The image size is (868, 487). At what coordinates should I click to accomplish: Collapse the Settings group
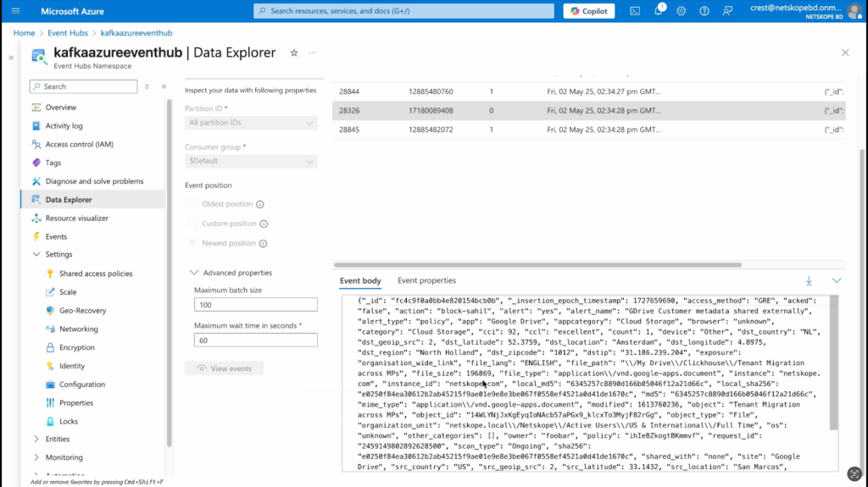click(x=36, y=255)
